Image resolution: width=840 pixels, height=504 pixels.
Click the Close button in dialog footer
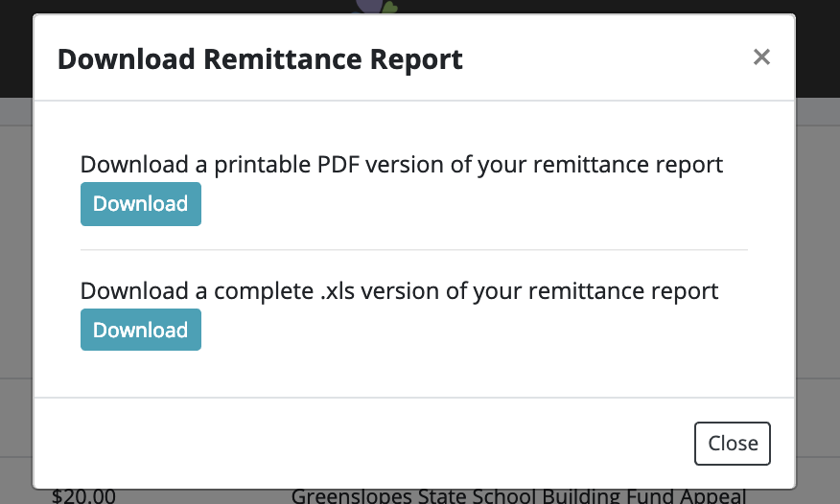[x=733, y=444]
